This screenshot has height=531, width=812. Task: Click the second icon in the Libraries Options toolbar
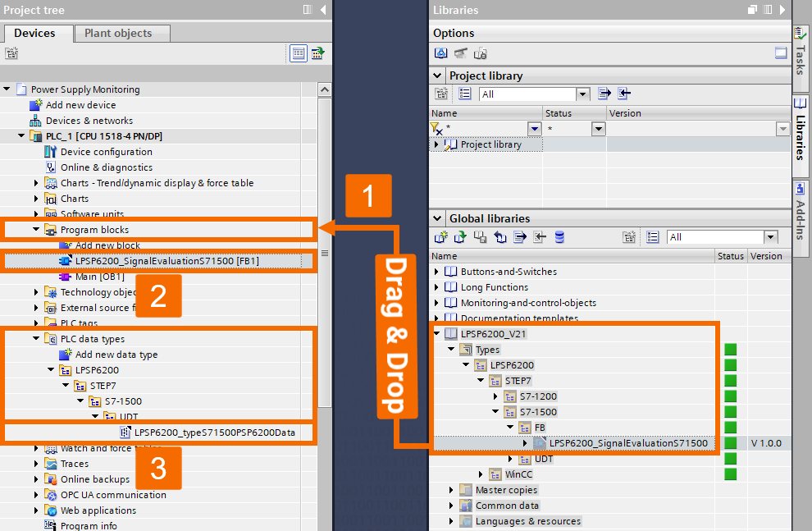coord(460,53)
